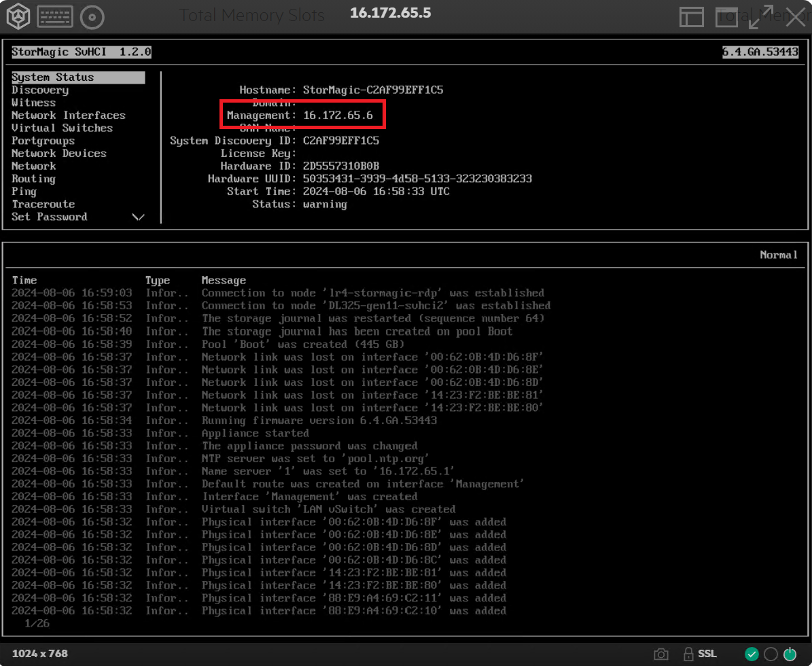Screen dimensions: 812x666
Task: Click the Message column header
Action: pos(224,280)
